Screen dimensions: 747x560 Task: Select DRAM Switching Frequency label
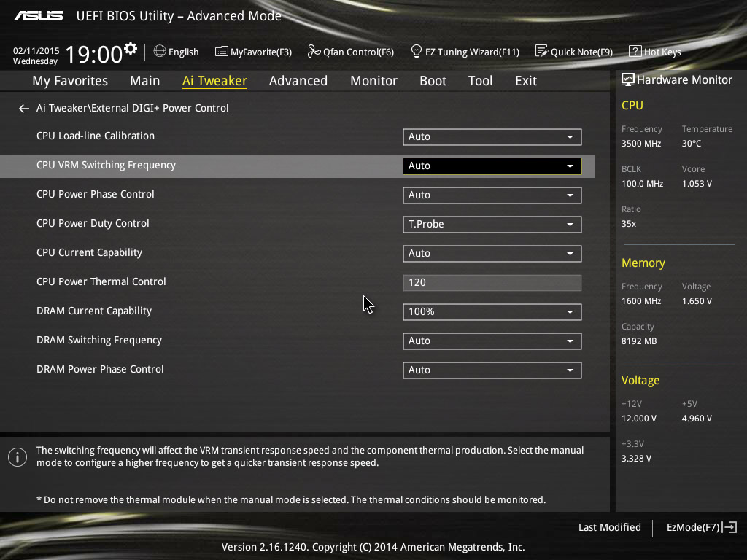99,340
